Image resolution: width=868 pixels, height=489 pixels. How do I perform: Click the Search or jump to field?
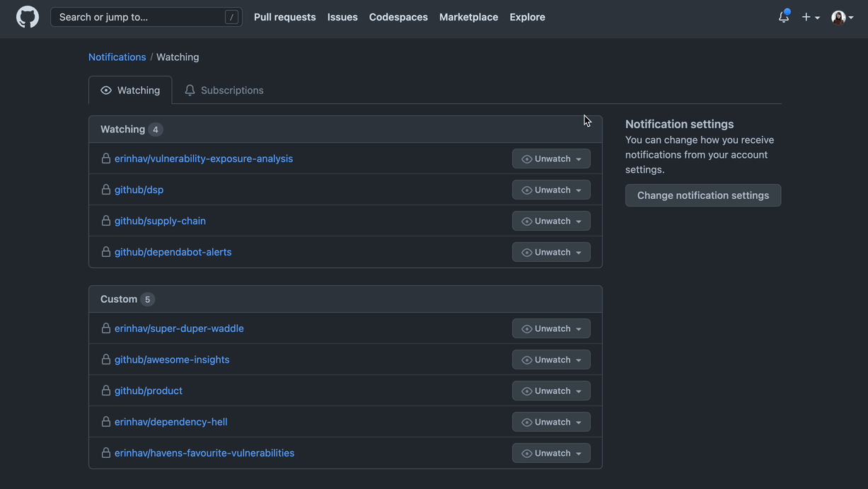coord(138,17)
